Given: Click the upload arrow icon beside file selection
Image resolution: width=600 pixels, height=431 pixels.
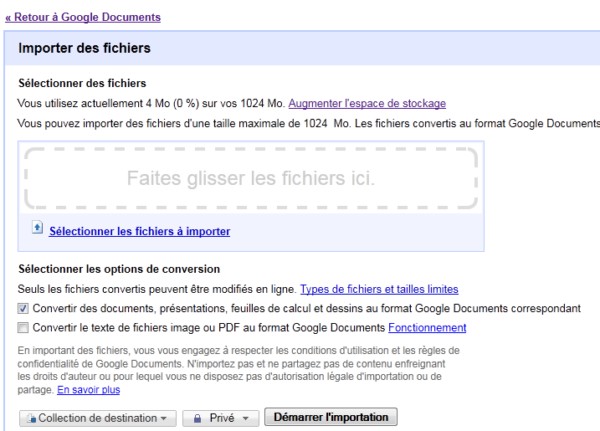Looking at the screenshot, I should pos(37,228).
